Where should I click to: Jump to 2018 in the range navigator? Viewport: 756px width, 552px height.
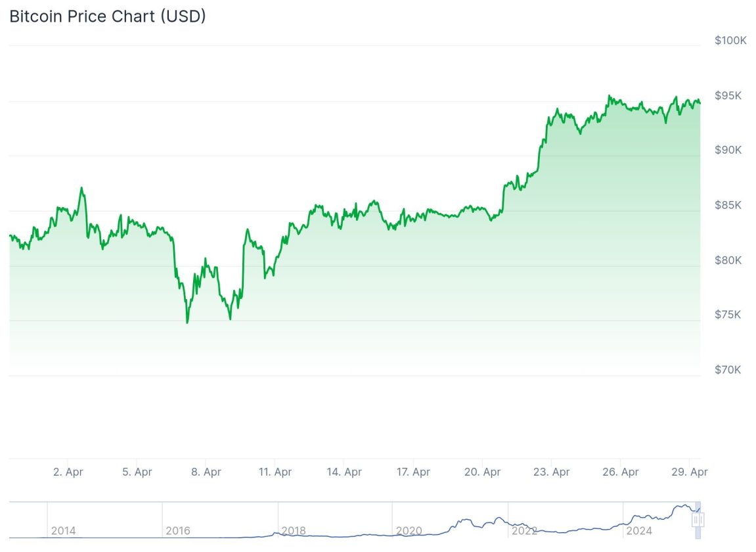293,530
